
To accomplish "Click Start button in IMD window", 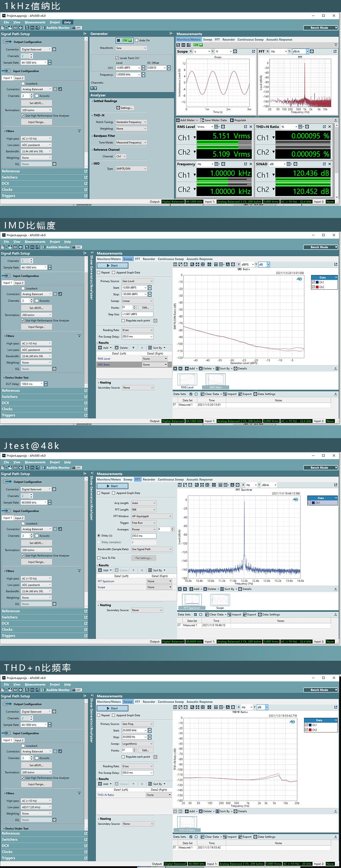I will point(112,266).
